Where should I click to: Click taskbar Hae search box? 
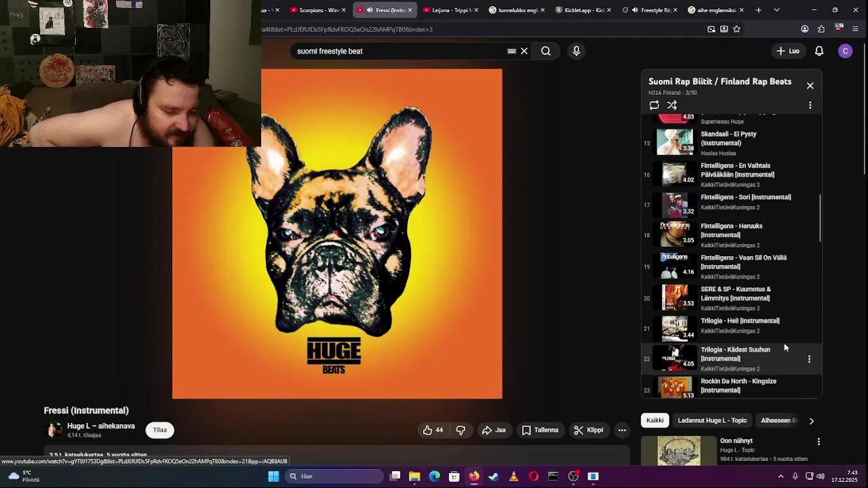[335, 476]
